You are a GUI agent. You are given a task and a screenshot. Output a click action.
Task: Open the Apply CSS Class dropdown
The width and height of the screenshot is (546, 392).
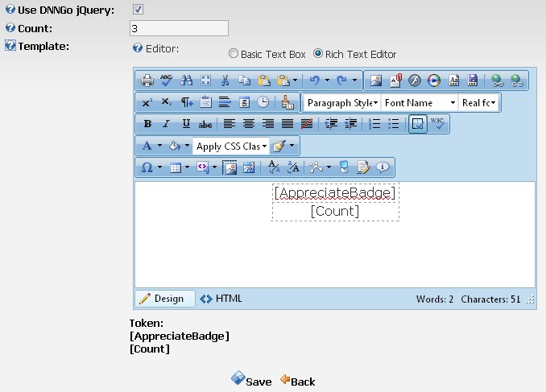coord(231,146)
